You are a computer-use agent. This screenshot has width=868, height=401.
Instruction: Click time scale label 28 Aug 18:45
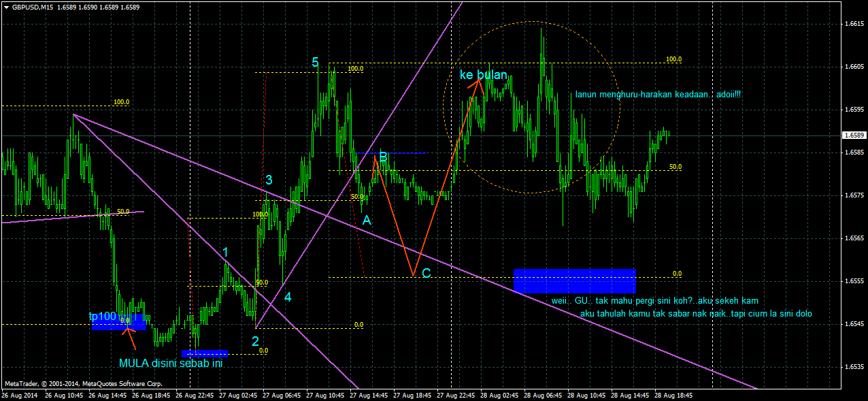tap(675, 395)
